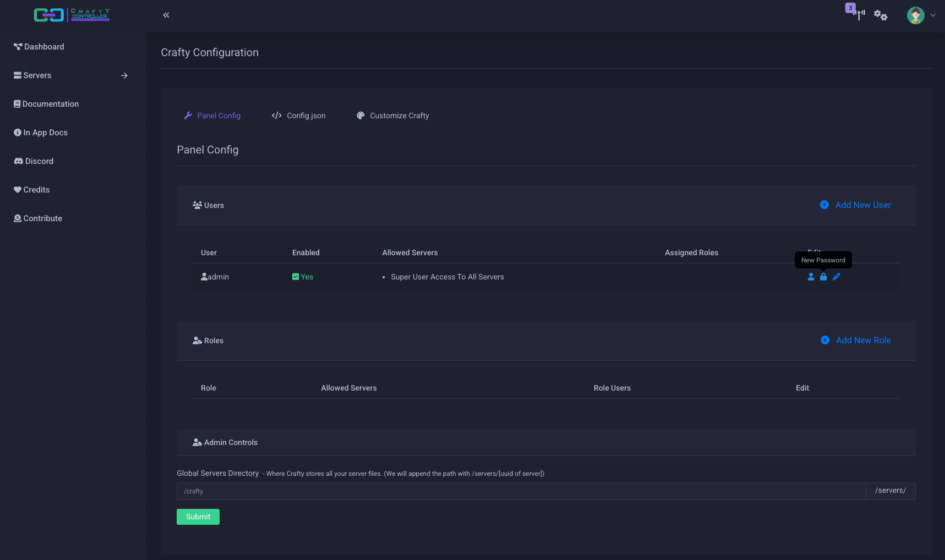Screen dimensions: 945x560
Task: Select the Panel Config tab
Action: tap(212, 116)
